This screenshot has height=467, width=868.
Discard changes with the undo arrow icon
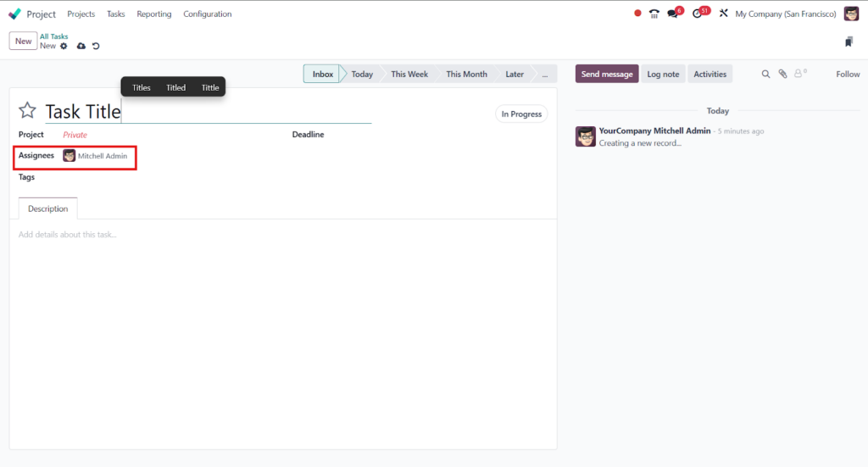pyautogui.click(x=96, y=46)
